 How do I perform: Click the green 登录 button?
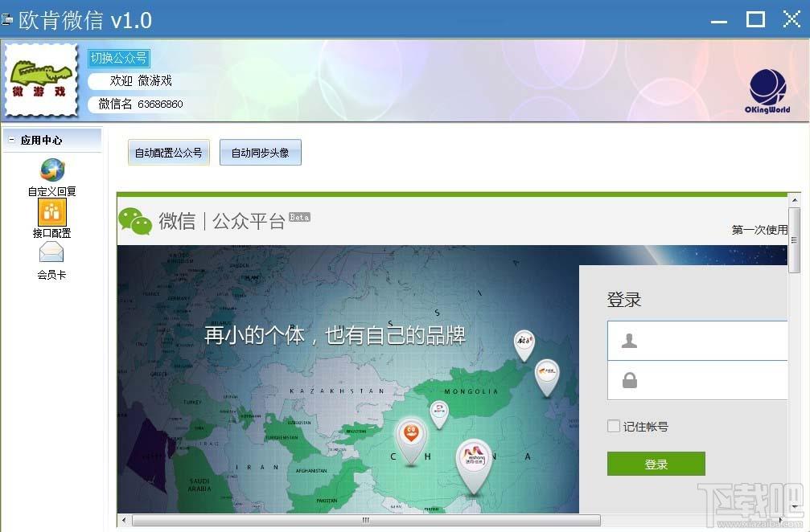(656, 464)
